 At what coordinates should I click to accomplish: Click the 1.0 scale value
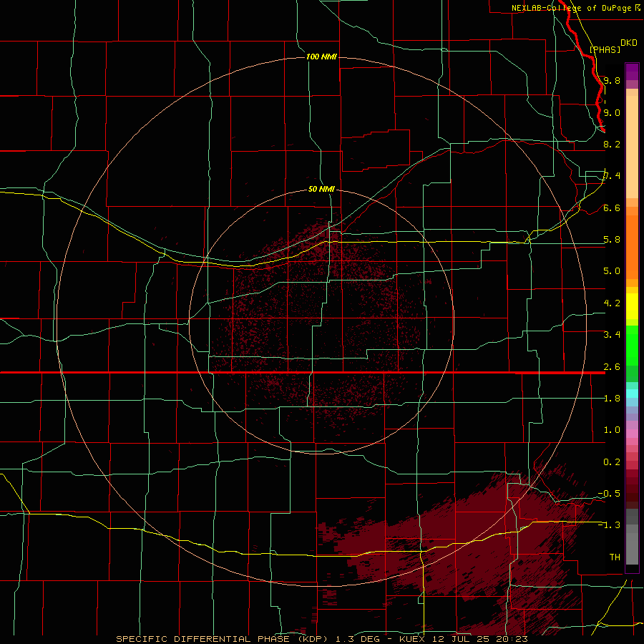click(612, 430)
